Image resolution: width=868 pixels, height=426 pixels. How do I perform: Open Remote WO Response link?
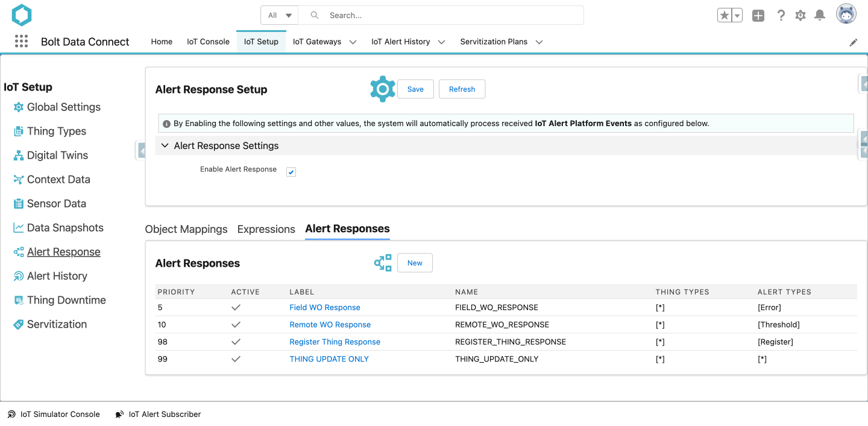pyautogui.click(x=330, y=325)
